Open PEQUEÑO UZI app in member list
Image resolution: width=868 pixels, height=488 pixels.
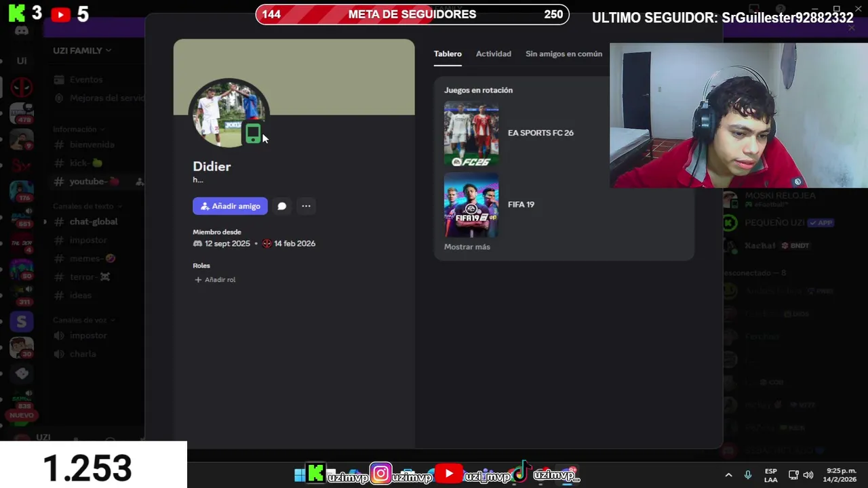coord(780,222)
